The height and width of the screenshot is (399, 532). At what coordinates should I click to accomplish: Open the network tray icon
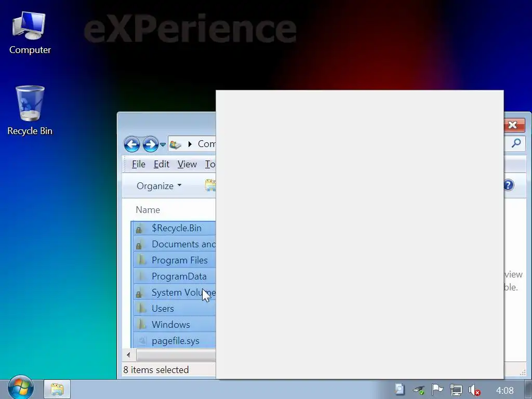[456, 390]
